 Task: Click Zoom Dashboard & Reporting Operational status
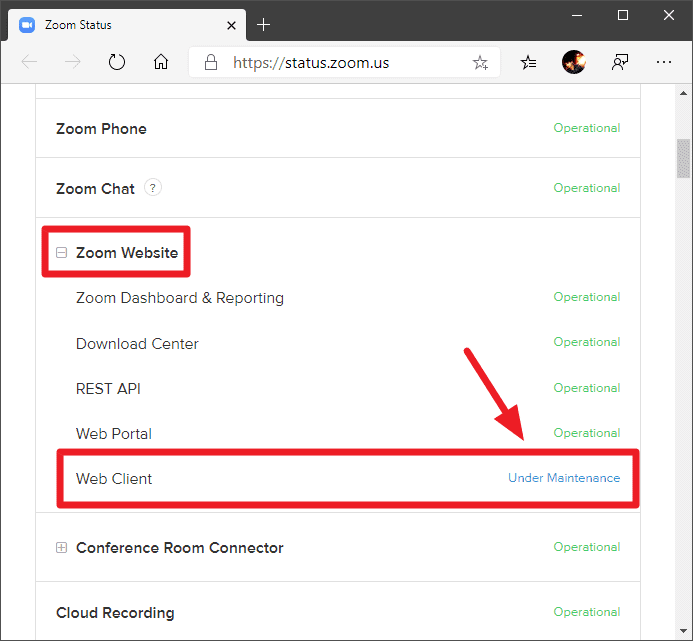pos(587,297)
